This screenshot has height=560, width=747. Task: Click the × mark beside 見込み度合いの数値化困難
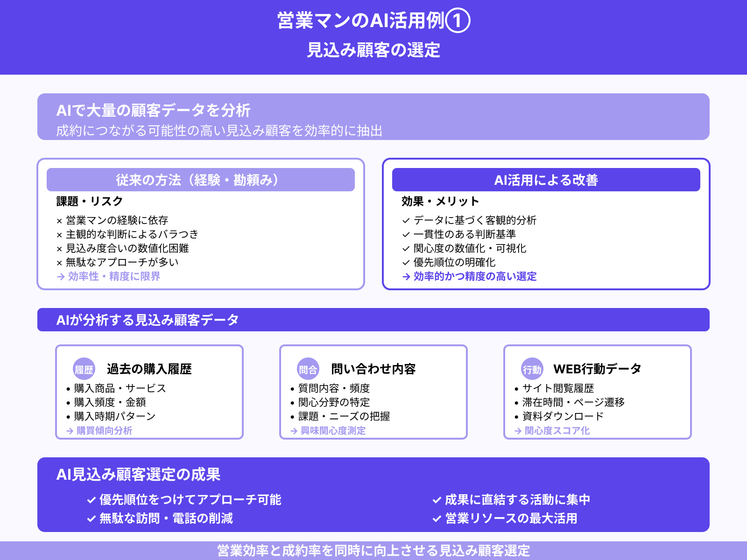59,249
